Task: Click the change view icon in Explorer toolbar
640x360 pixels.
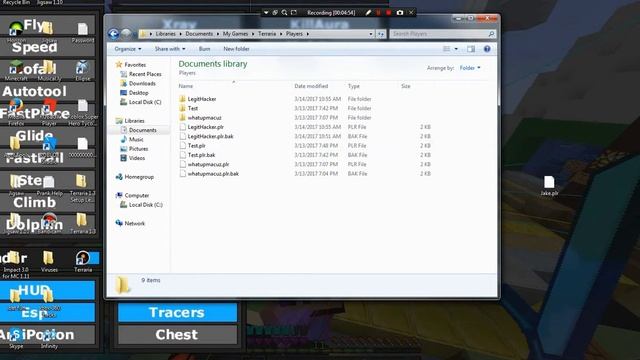Action: [x=447, y=49]
